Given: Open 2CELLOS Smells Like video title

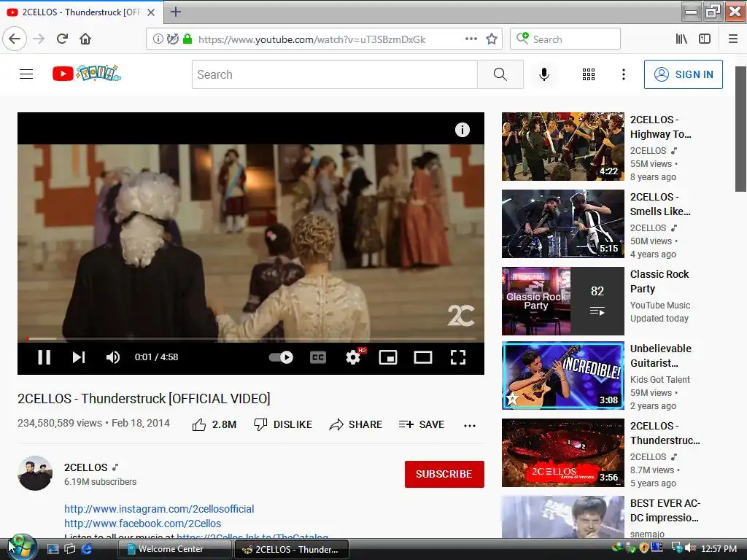Looking at the screenshot, I should 660,204.
